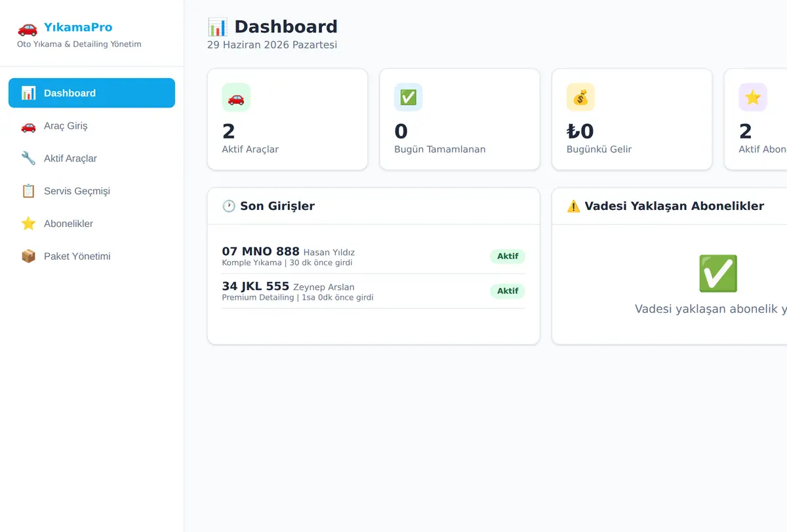The width and height of the screenshot is (787, 532).
Task: Click the money bag icon in Bugünkü Gelir card
Action: (x=580, y=98)
